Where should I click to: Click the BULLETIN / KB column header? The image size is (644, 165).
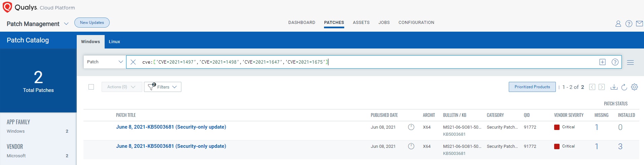coord(455,115)
